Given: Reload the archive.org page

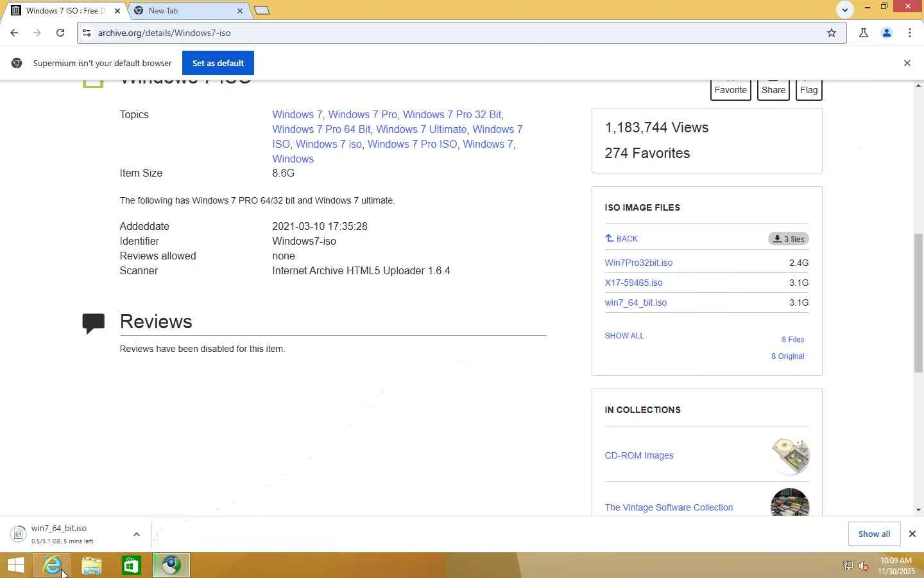Looking at the screenshot, I should (60, 33).
